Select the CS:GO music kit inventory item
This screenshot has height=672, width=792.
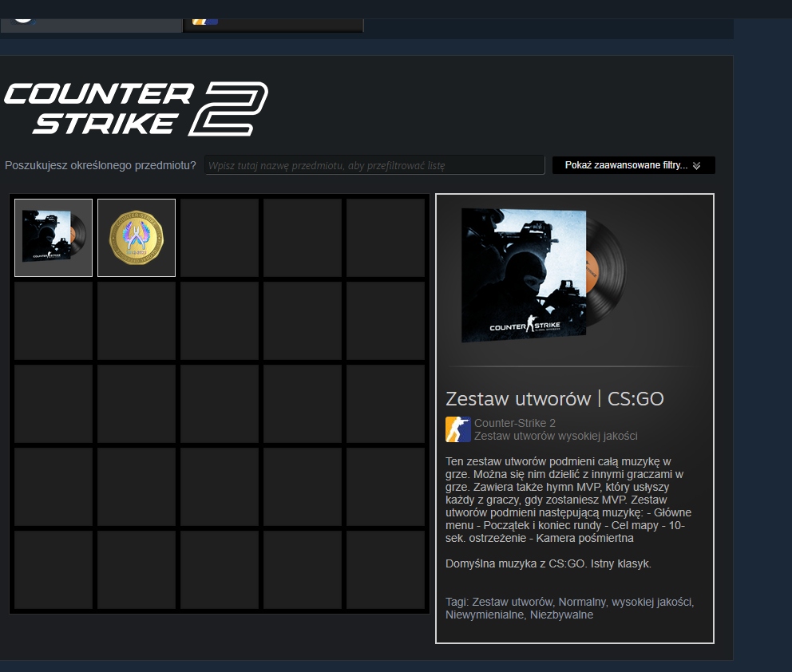(x=53, y=238)
